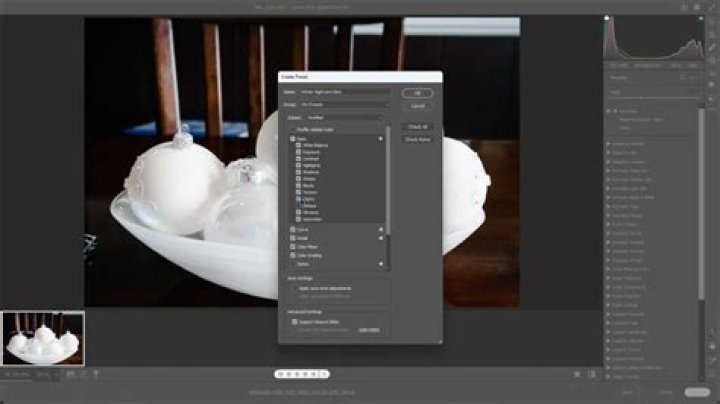Toggle the Basic group checkbox

click(x=292, y=139)
